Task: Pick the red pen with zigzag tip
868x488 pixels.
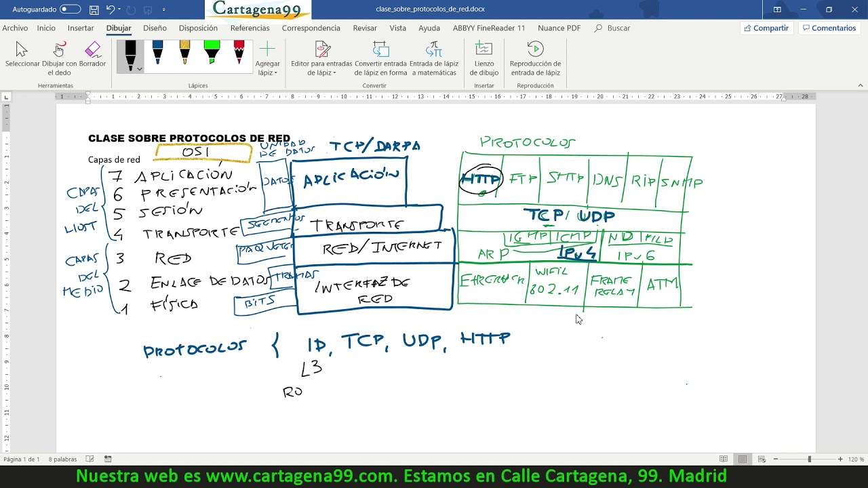Action: pos(239,53)
